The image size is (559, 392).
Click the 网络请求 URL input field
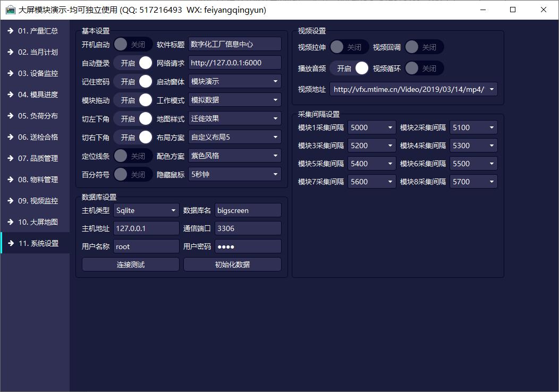point(234,63)
